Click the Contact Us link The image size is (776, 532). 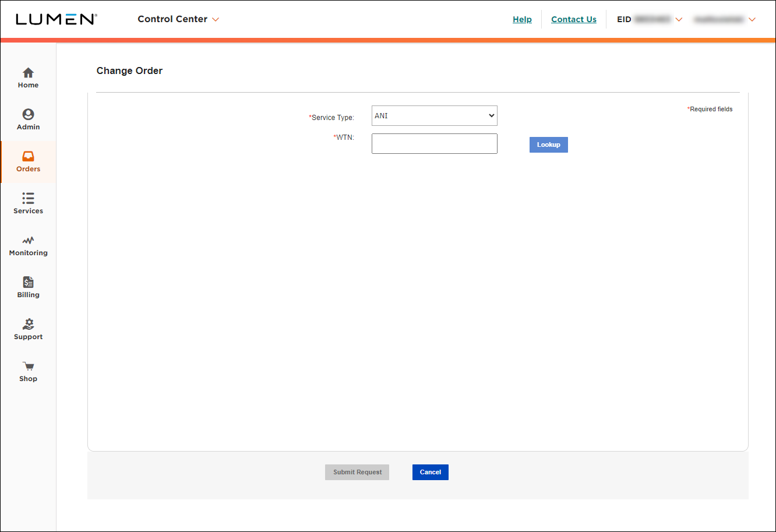coord(574,19)
